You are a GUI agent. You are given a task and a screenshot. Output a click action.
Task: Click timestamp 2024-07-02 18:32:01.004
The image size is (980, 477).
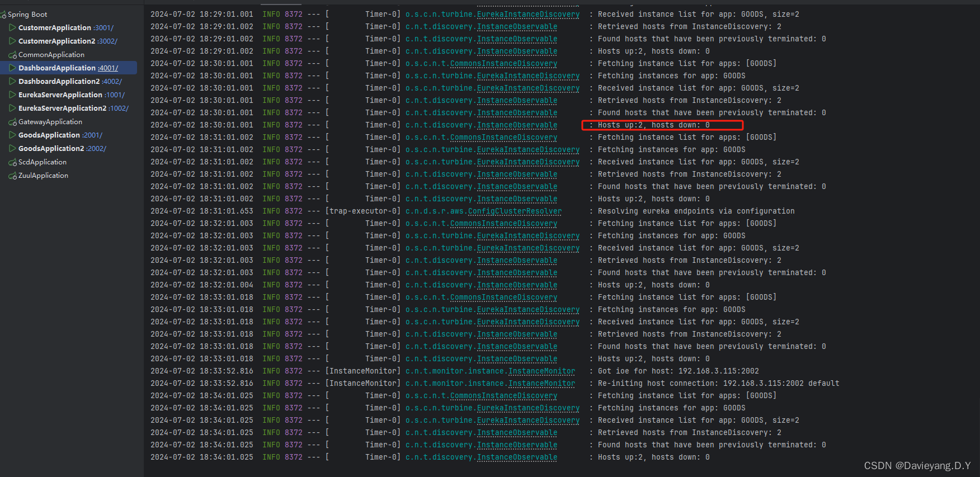pyautogui.click(x=202, y=285)
